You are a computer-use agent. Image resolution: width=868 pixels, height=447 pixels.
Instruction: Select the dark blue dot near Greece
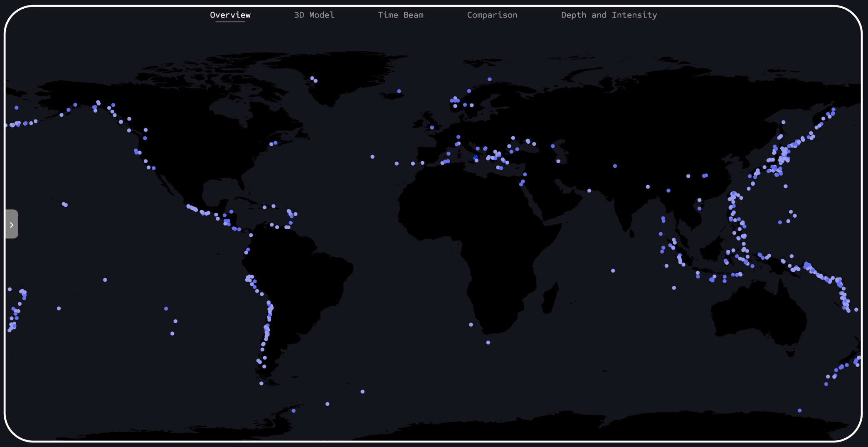[x=476, y=157]
